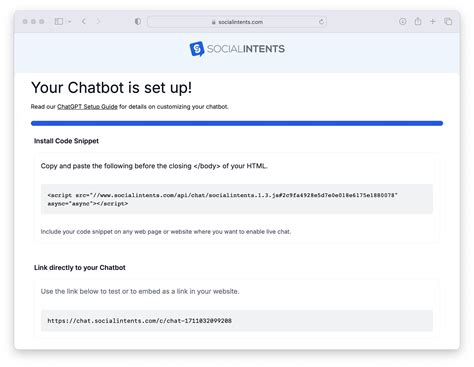Screen dimensions: 474x367
Task: Click the script code snippet box
Action: coord(237,199)
